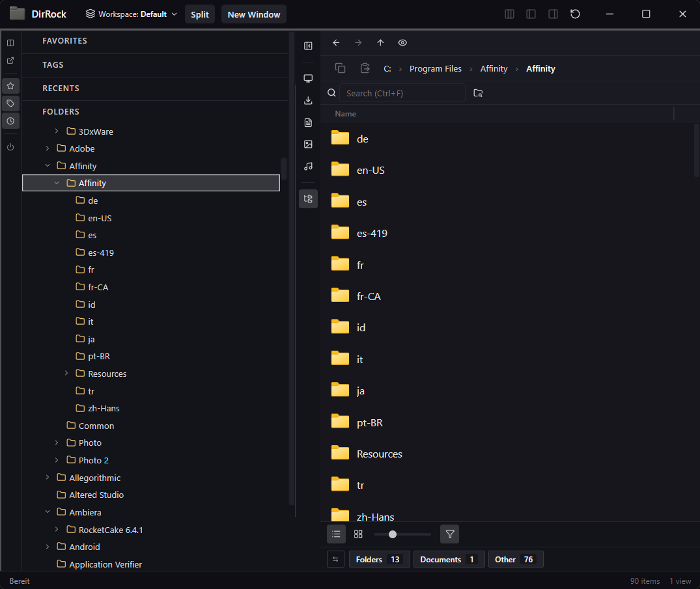Open the filter funnel at the bottom
This screenshot has height=589, width=700.
(449, 534)
